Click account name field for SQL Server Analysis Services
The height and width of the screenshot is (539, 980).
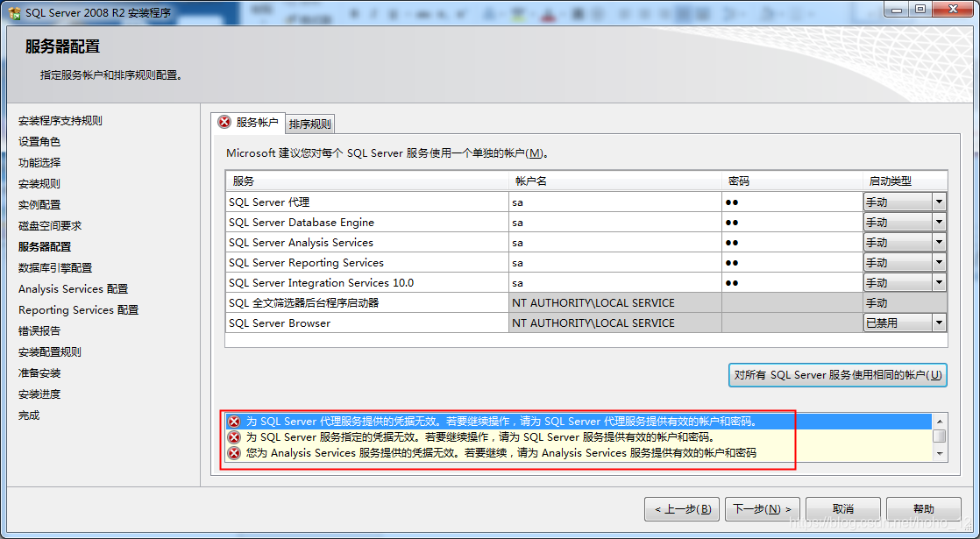click(x=615, y=242)
